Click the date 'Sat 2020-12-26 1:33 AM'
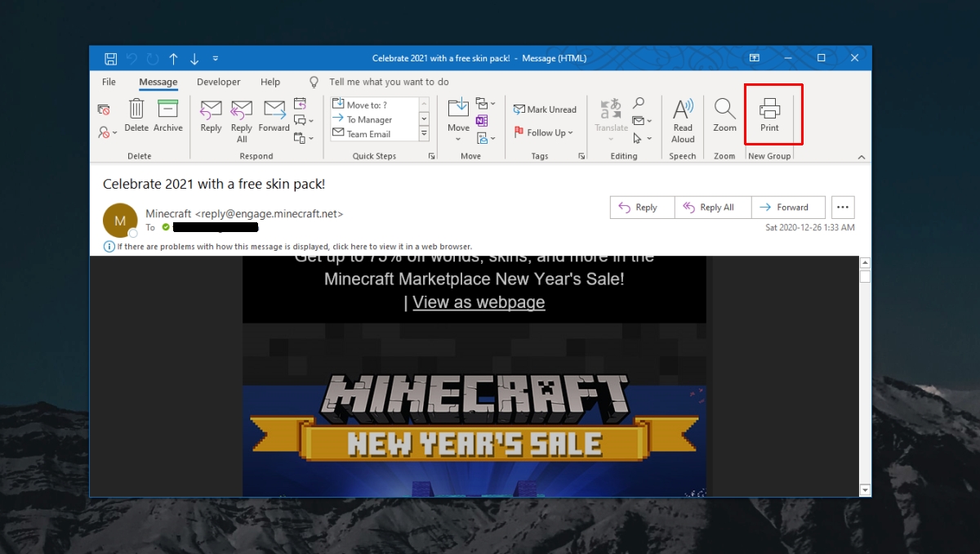Viewport: 980px width, 554px height. 810,227
